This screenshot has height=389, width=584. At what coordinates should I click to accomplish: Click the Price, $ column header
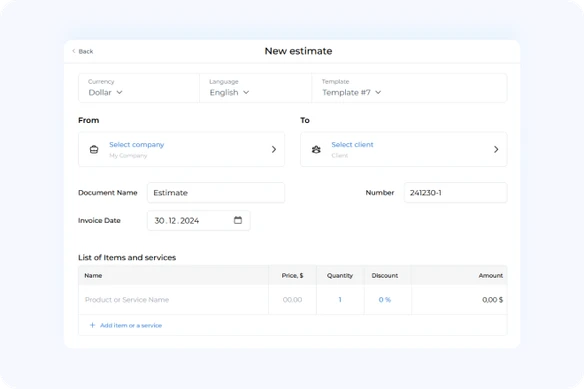coord(292,275)
